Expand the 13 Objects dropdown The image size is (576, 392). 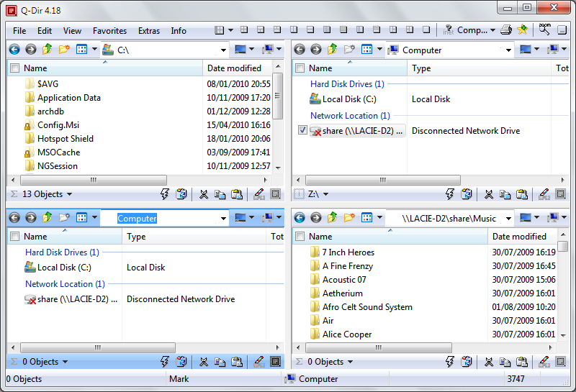pos(69,194)
